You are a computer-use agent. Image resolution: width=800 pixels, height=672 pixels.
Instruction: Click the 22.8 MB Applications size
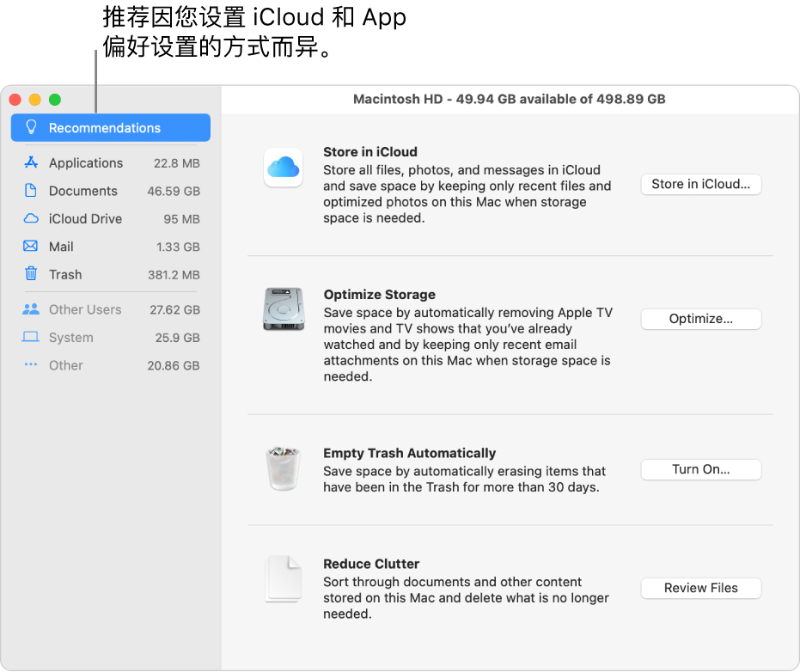click(x=176, y=163)
